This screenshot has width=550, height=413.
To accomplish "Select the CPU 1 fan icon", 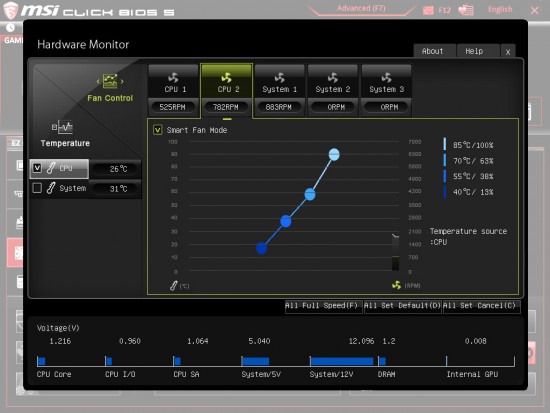I will click(x=173, y=77).
